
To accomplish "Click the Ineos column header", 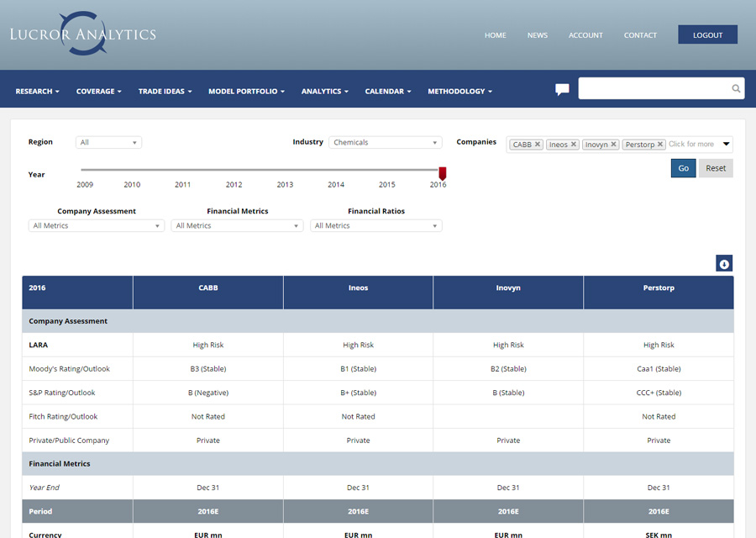I will (358, 293).
